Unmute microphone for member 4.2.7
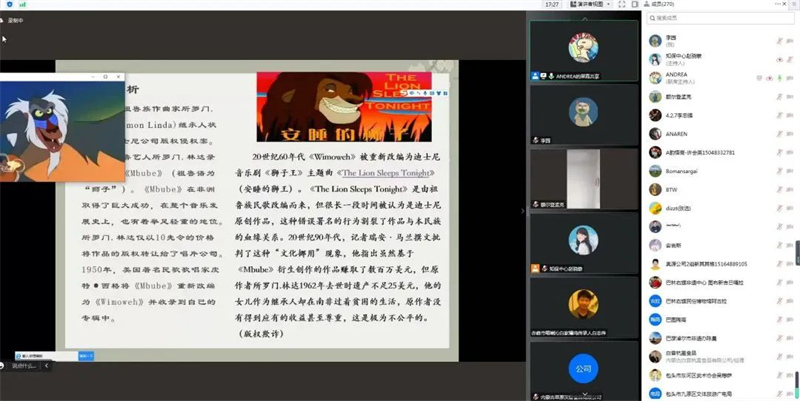This screenshot has height=401, width=800. coord(780,115)
